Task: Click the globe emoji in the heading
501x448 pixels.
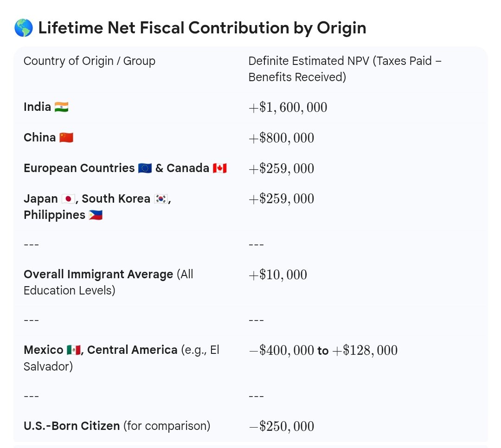Action: [23, 28]
